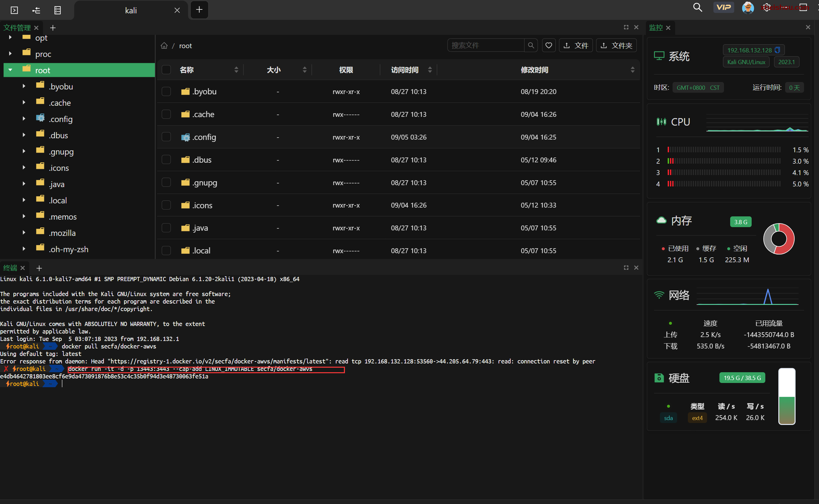This screenshot has width=819, height=504.
Task: Maximize the file manager panel
Action: [x=626, y=27]
